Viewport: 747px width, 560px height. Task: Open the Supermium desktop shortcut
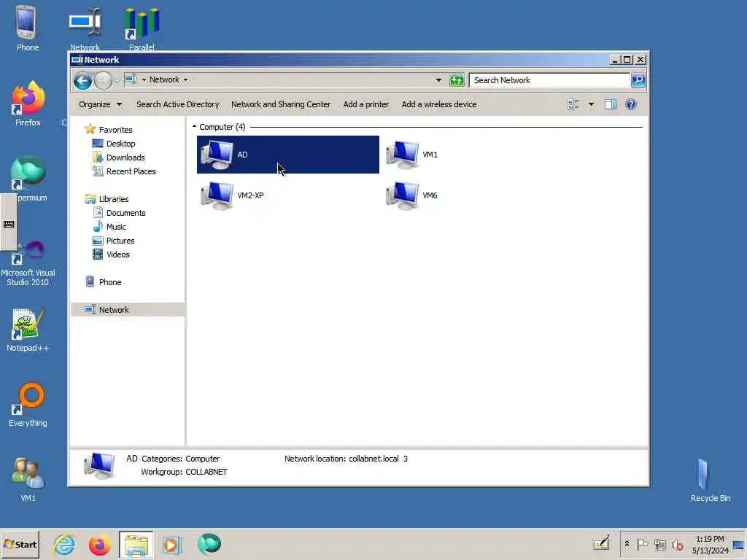[28, 179]
